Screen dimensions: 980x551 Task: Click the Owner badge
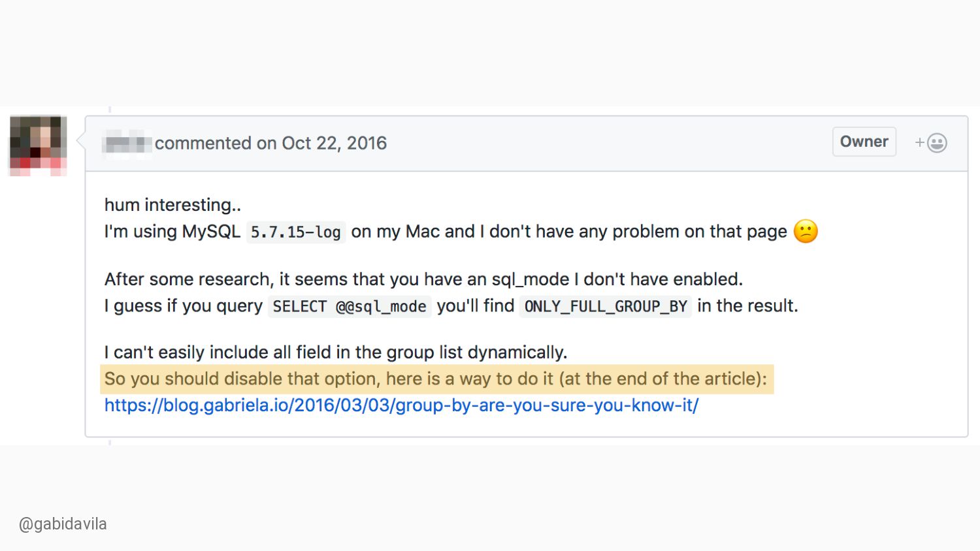(864, 142)
